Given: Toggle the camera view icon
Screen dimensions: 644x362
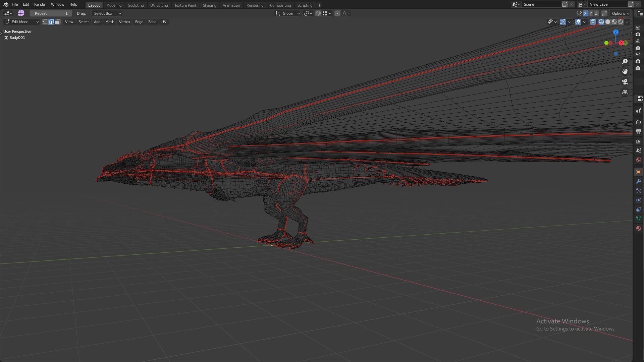Looking at the screenshot, I should point(625,82).
